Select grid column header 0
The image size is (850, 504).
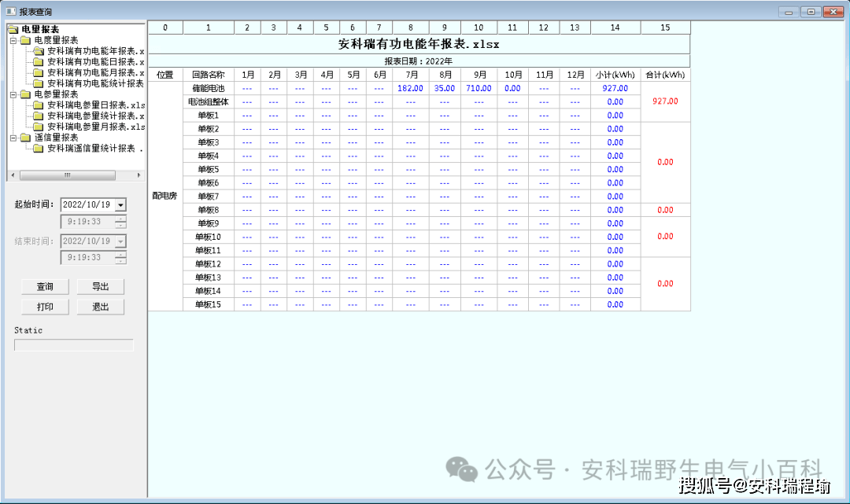point(165,28)
